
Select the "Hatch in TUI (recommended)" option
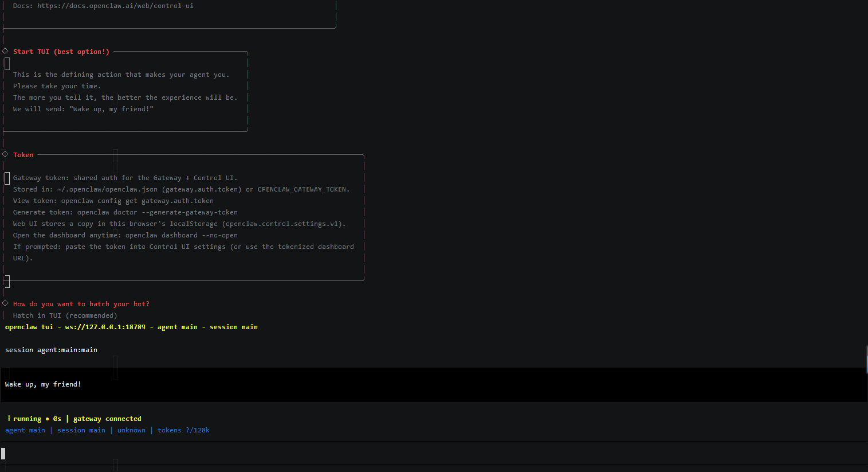[x=65, y=315]
